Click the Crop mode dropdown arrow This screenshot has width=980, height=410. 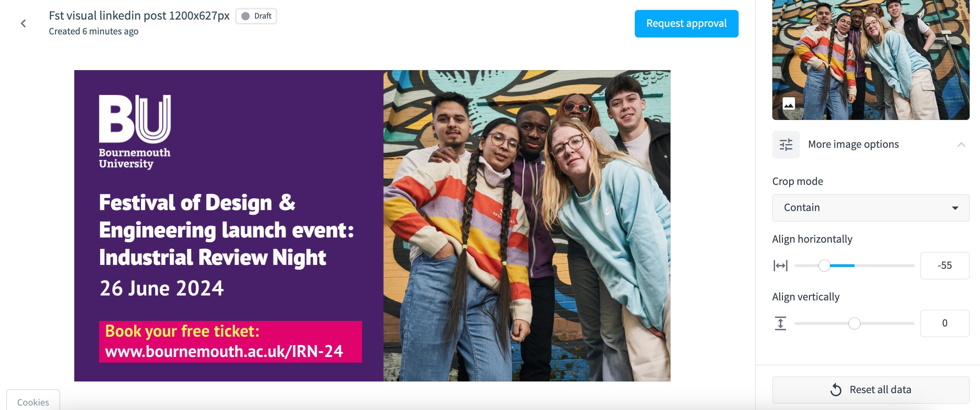[955, 208]
